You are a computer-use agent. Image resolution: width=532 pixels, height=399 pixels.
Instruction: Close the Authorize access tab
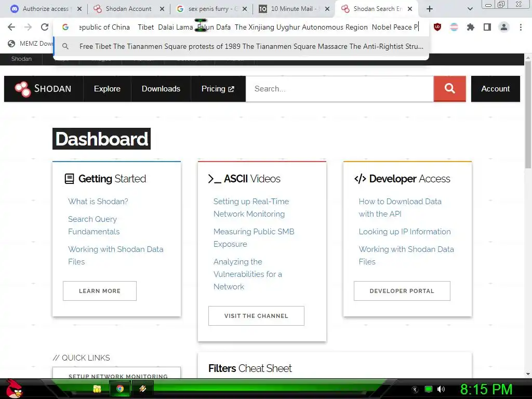pyautogui.click(x=79, y=9)
